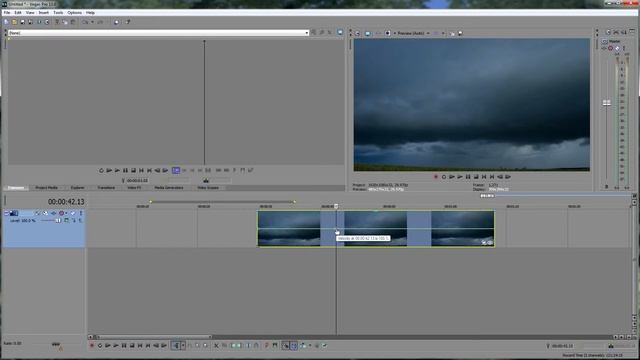The height and width of the screenshot is (360, 640).
Task: Switch to the Transitions tab
Action: click(x=106, y=188)
